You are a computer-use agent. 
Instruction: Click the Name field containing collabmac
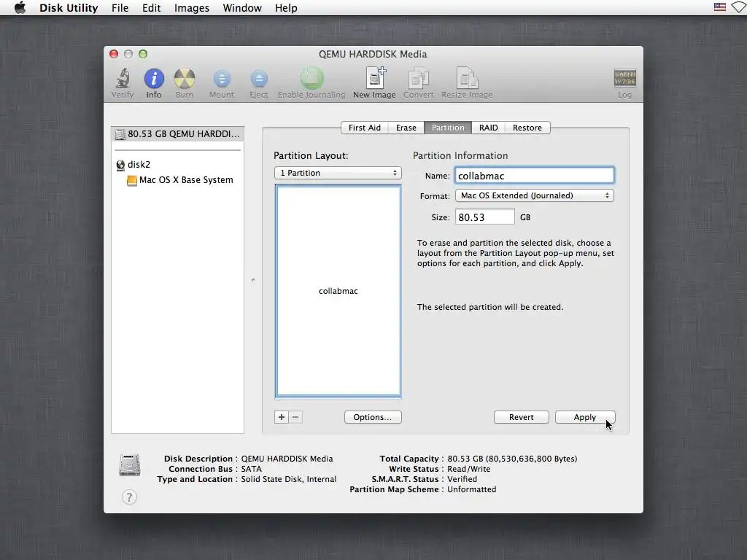pos(535,176)
